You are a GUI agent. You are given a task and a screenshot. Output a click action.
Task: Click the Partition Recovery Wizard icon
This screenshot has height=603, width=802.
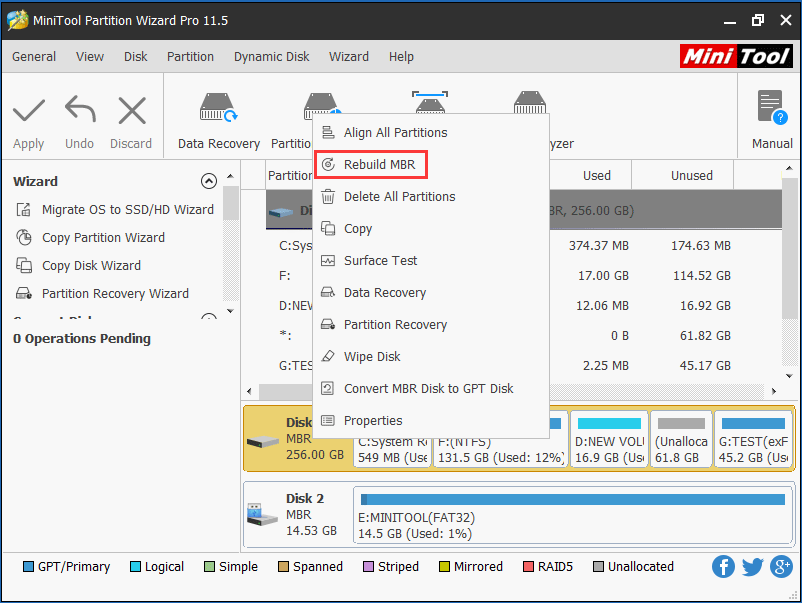tap(24, 294)
